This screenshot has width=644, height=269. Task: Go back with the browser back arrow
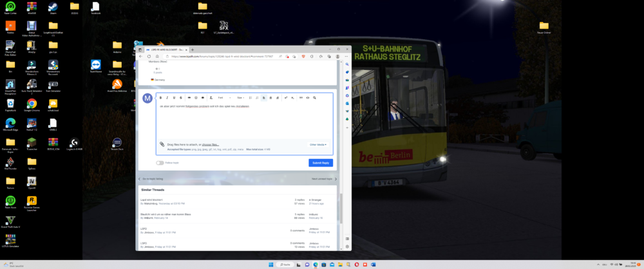pos(141,56)
